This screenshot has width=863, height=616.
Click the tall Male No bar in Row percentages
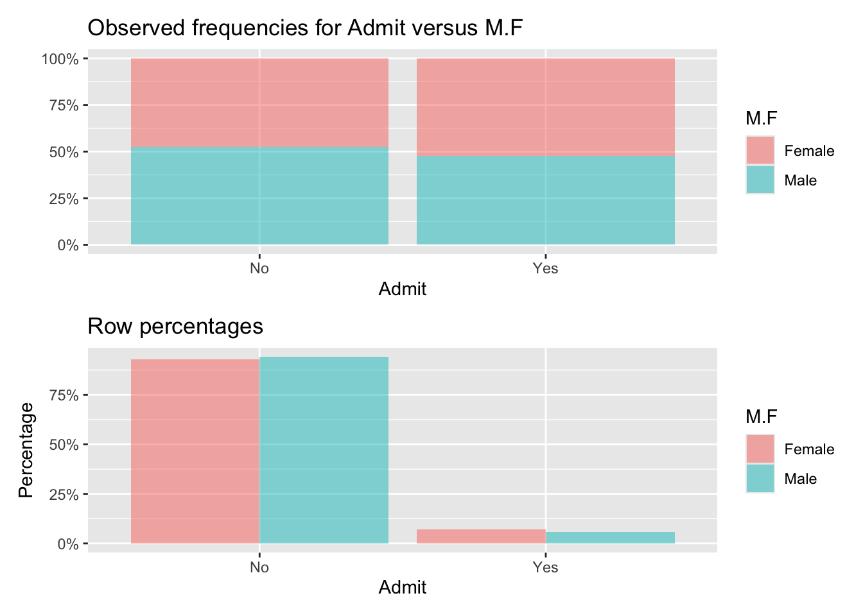(324, 450)
